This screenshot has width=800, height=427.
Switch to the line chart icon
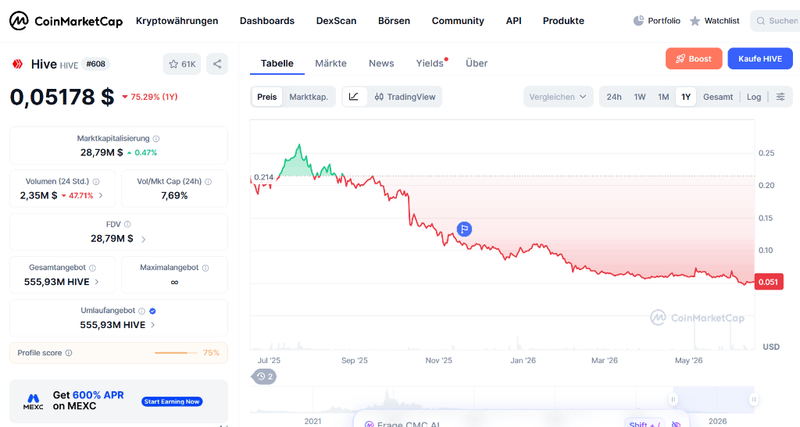(x=354, y=97)
